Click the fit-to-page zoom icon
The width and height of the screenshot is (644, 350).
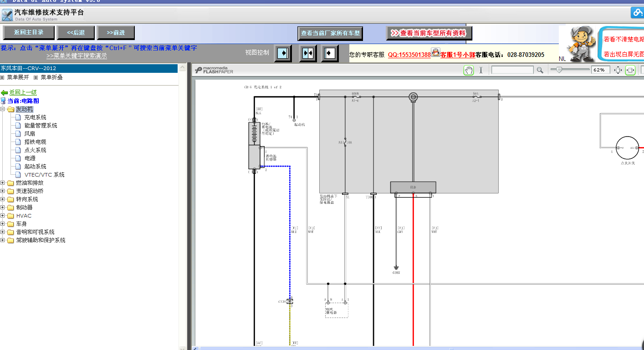pyautogui.click(x=618, y=70)
